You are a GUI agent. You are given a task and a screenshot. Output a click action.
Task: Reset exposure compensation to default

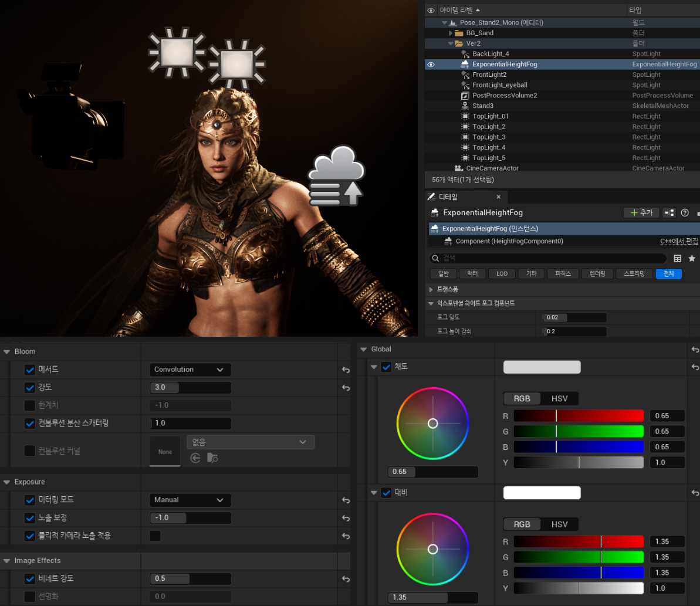pos(346,518)
